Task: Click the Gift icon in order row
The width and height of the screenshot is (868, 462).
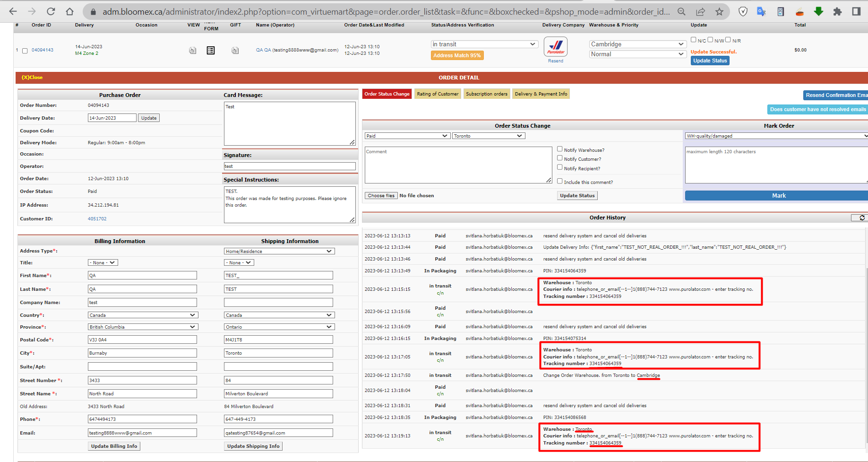Action: (x=235, y=50)
